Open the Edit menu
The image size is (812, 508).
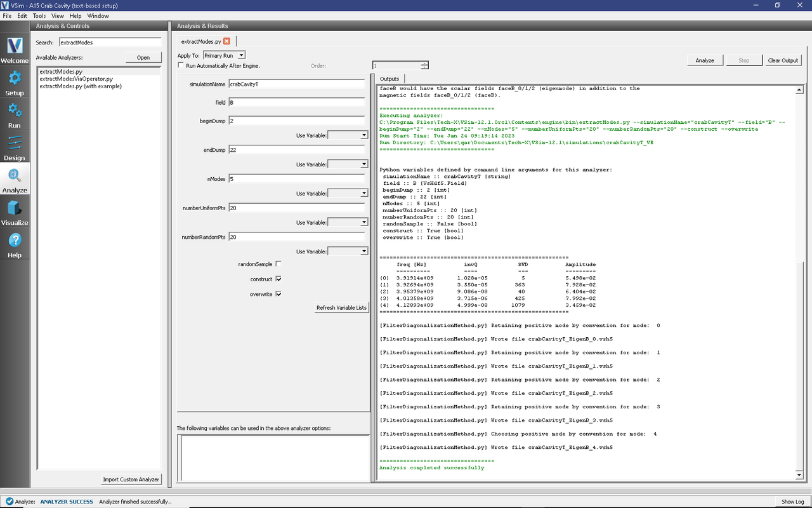point(22,15)
